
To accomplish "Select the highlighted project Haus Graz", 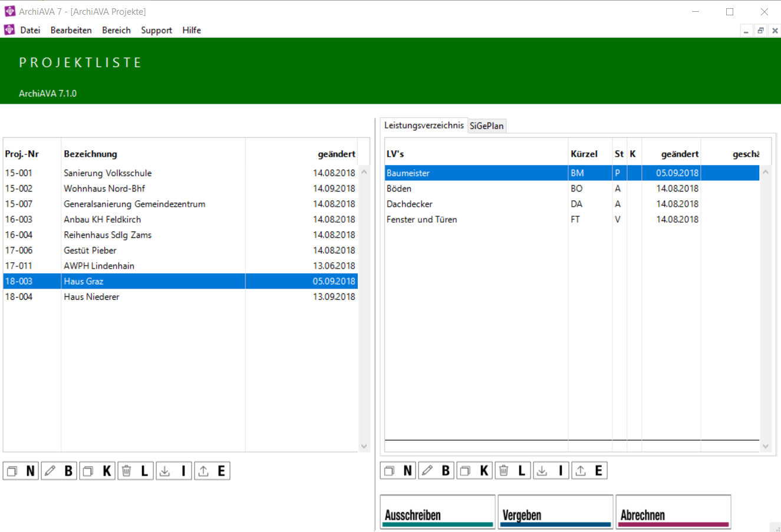I will tap(180, 281).
